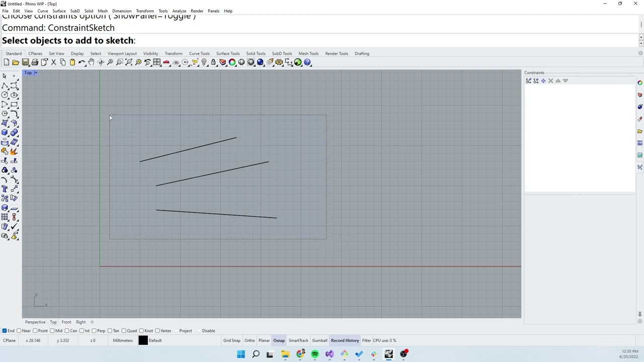Click the Paste clipboard icon
Screen dimensions: 644x362
72,62
